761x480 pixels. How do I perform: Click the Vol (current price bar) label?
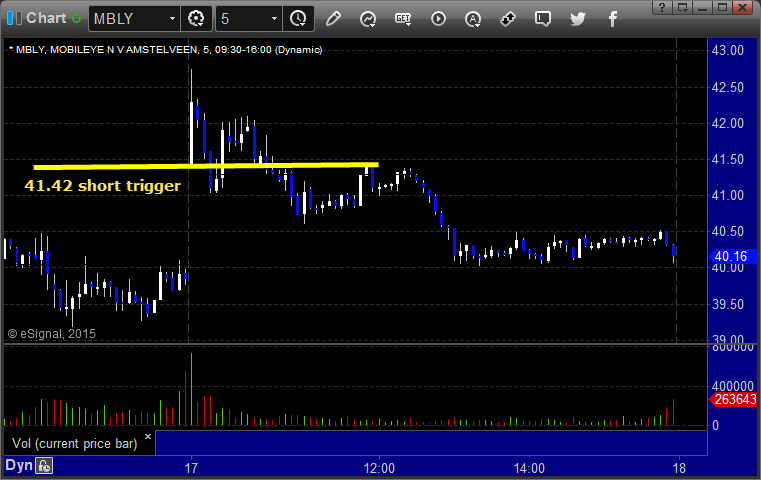pos(75,443)
